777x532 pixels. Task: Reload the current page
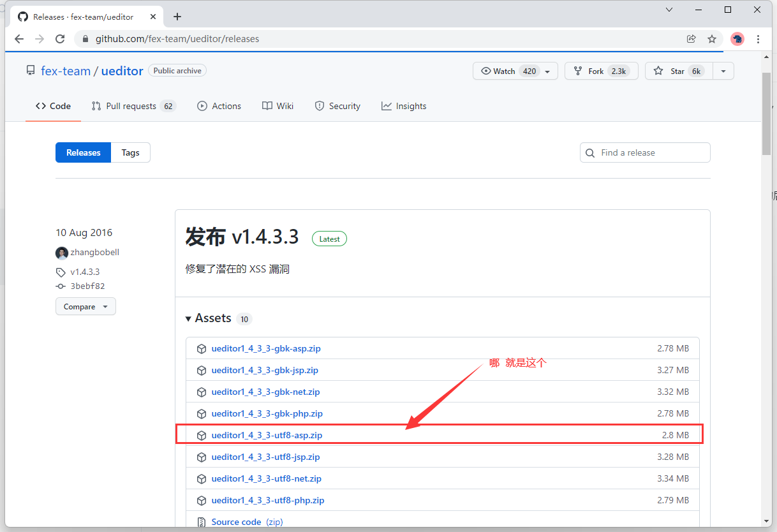[x=60, y=39]
